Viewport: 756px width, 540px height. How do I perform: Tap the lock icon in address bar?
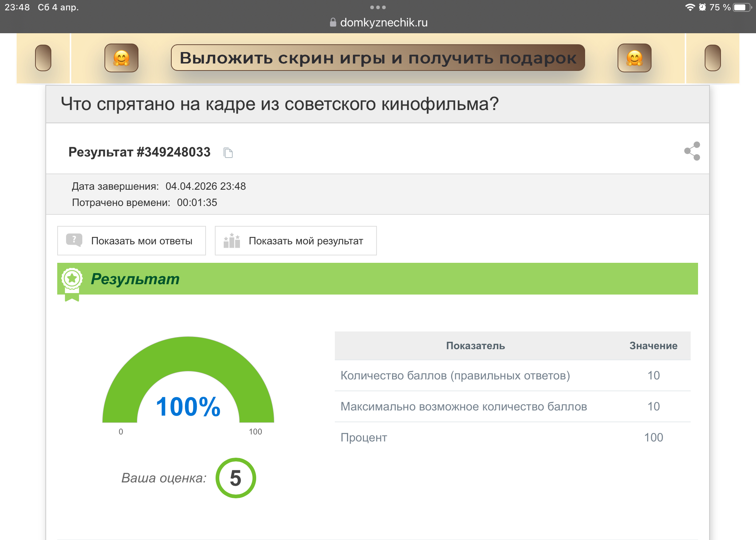pyautogui.click(x=333, y=23)
